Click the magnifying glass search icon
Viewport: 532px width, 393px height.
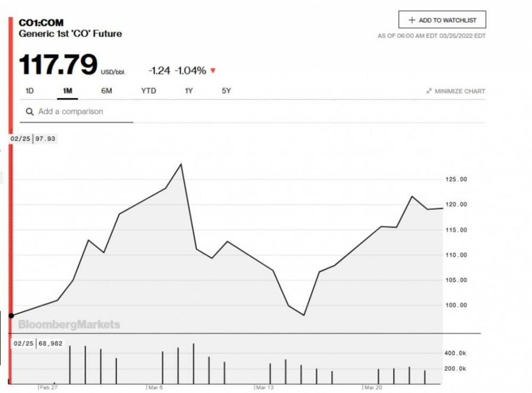tap(29, 112)
